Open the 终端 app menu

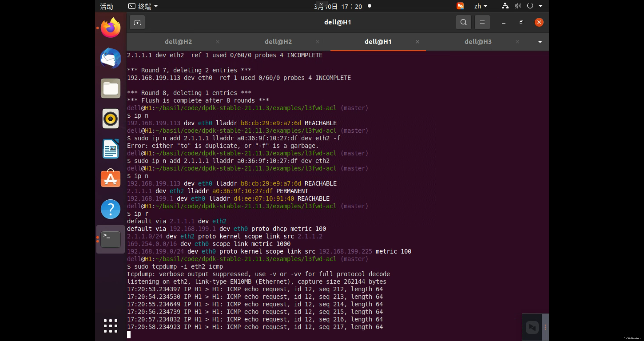pos(143,6)
